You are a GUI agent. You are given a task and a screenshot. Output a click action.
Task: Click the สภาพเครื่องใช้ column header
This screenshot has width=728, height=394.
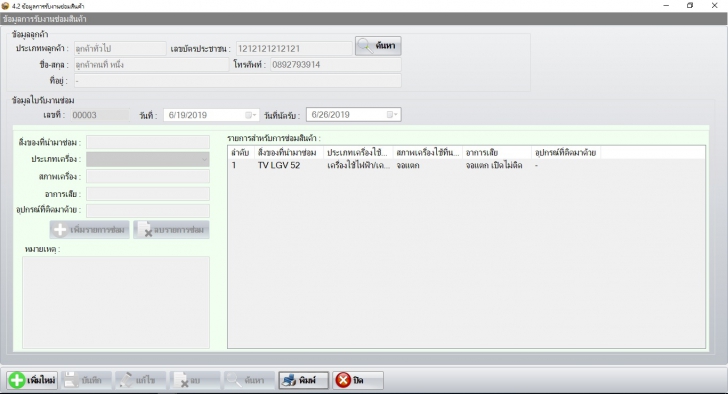coord(427,153)
